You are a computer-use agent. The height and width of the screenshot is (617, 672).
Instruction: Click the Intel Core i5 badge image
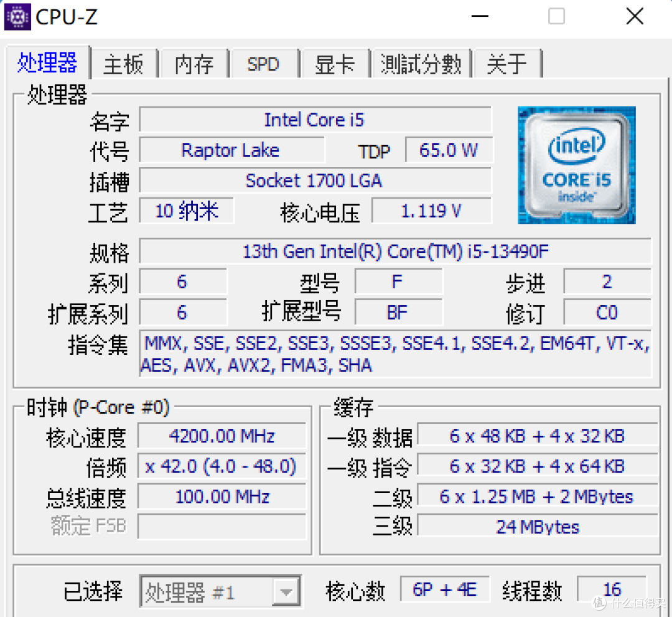coord(576,165)
